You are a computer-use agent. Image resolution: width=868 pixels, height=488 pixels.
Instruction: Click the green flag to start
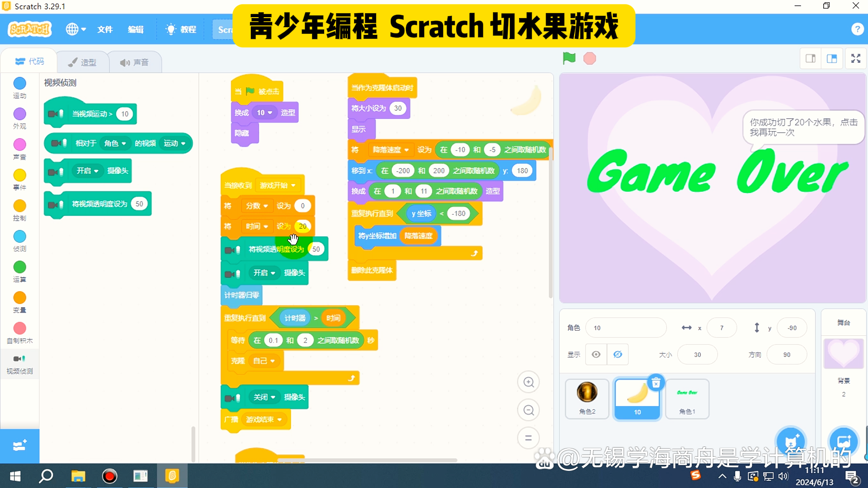click(x=569, y=58)
